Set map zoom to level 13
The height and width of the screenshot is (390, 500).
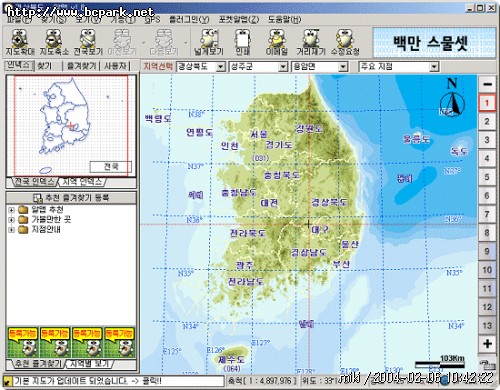coord(487,325)
